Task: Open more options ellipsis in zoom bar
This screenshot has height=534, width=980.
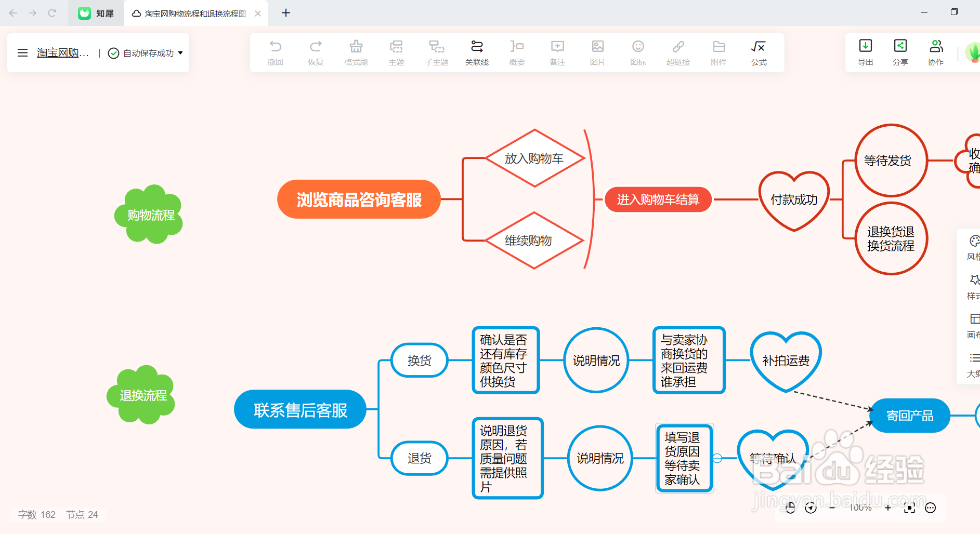Action: 931,508
